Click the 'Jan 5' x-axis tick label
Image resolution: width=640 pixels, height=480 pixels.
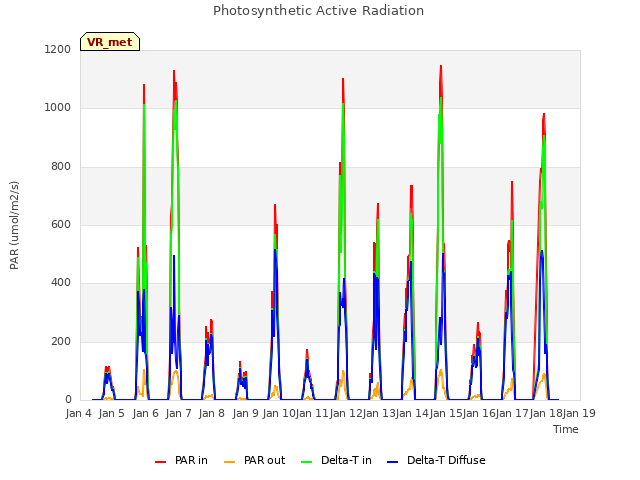pyautogui.click(x=111, y=413)
